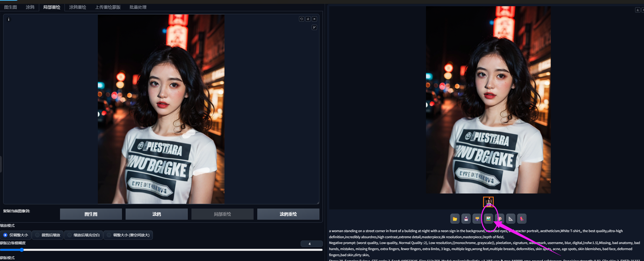Send to inpaint using palette icon

[x=500, y=219]
